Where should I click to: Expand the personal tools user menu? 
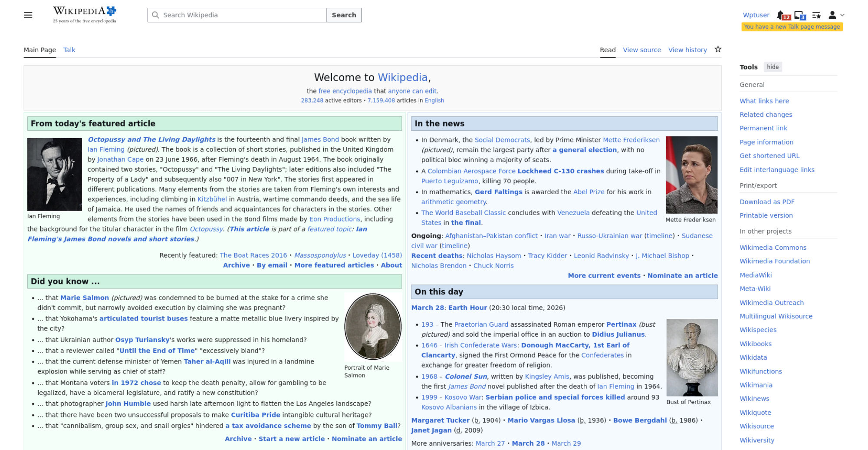tap(836, 15)
